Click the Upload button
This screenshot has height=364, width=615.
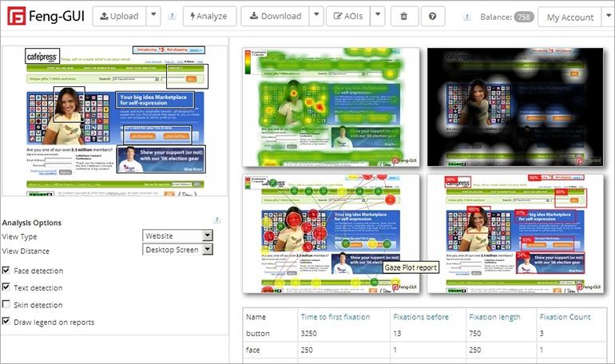(x=118, y=16)
